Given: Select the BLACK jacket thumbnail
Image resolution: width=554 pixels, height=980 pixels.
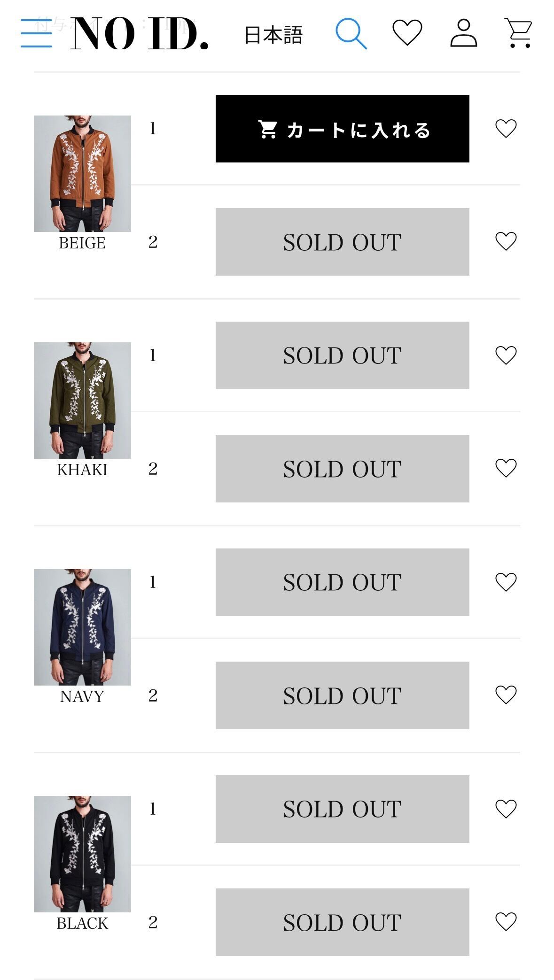Looking at the screenshot, I should coord(82,854).
